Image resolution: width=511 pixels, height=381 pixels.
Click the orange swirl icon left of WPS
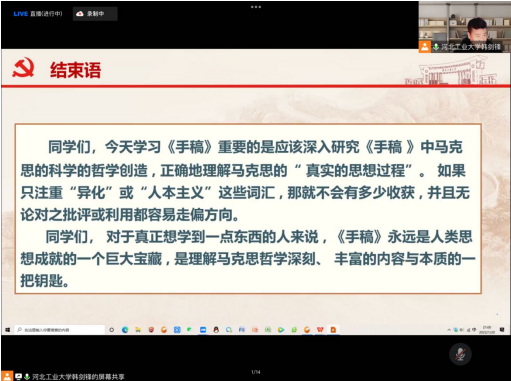[307, 330]
